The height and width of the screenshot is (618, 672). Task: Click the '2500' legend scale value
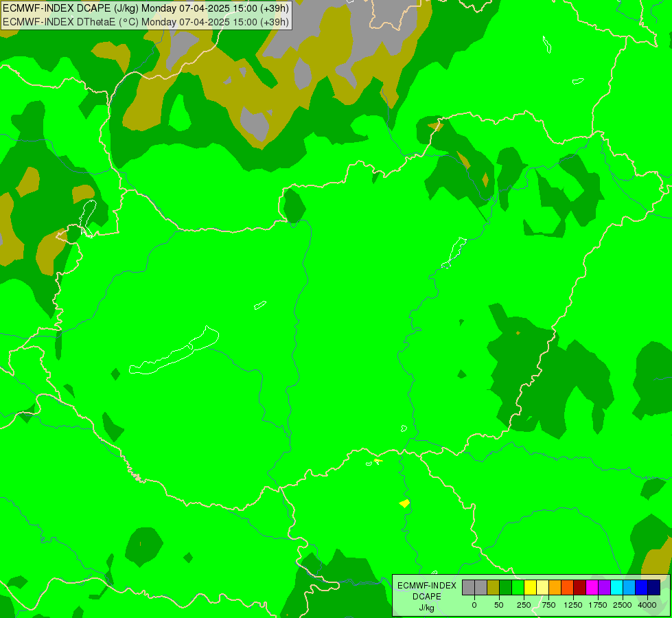point(623,605)
